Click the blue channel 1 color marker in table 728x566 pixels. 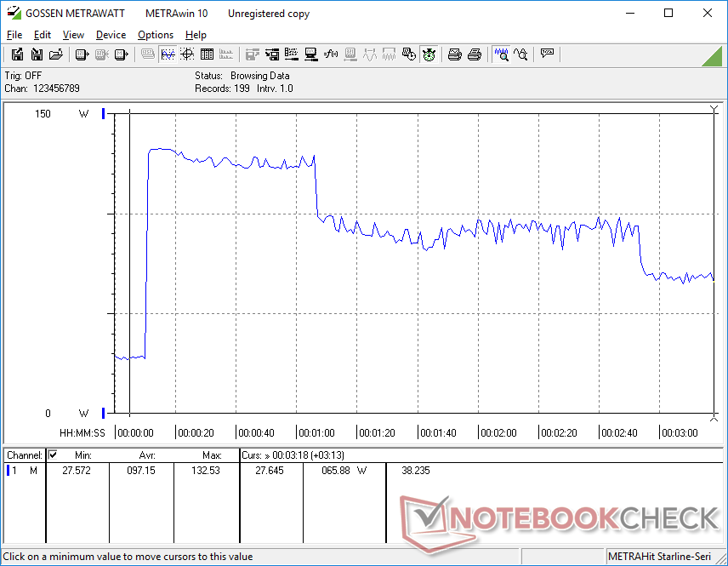click(8, 471)
